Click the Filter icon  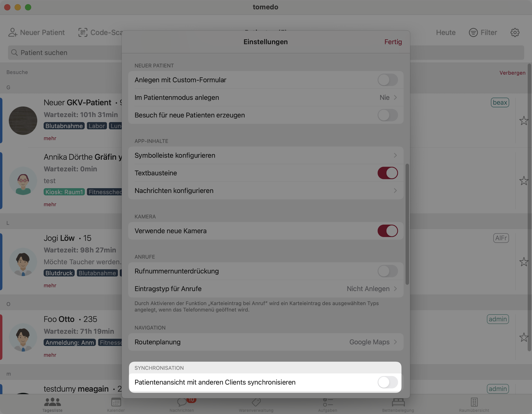pyautogui.click(x=473, y=33)
